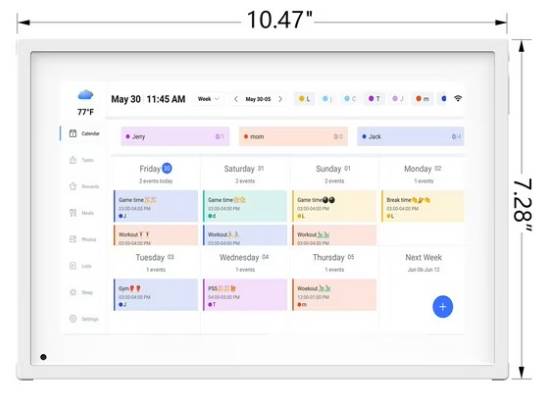Toggle the orange m member filter
Screen dimensions: 544x408
[x=422, y=99]
